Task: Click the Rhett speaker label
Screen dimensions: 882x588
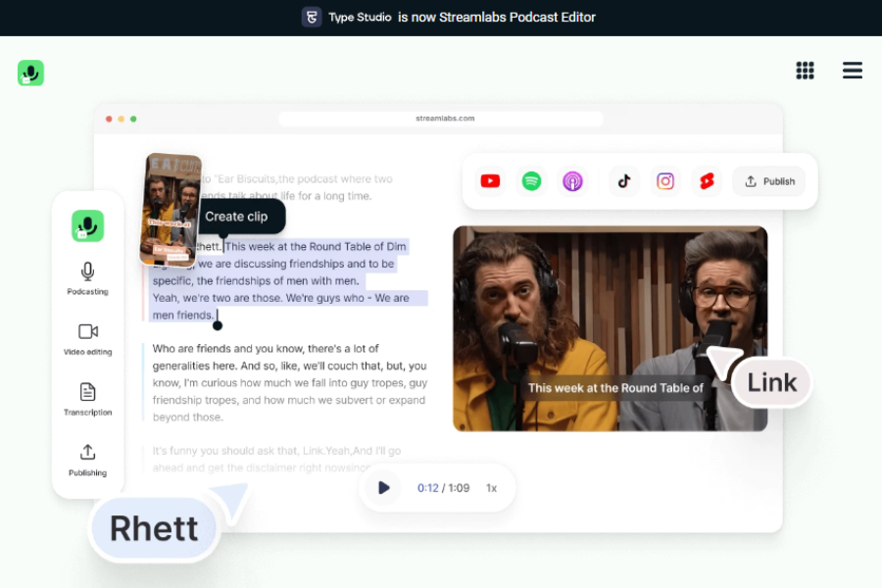Action: point(154,528)
